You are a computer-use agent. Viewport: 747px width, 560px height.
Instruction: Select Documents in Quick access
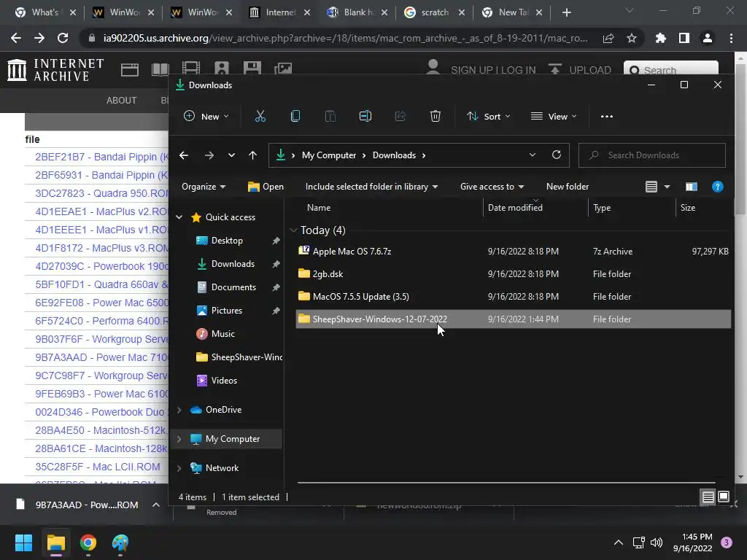pos(233,287)
